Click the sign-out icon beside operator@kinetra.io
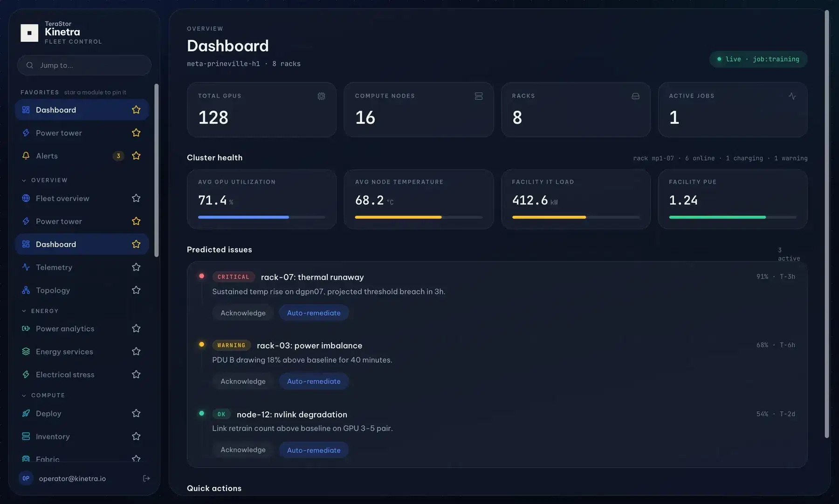The width and height of the screenshot is (839, 504). [146, 478]
